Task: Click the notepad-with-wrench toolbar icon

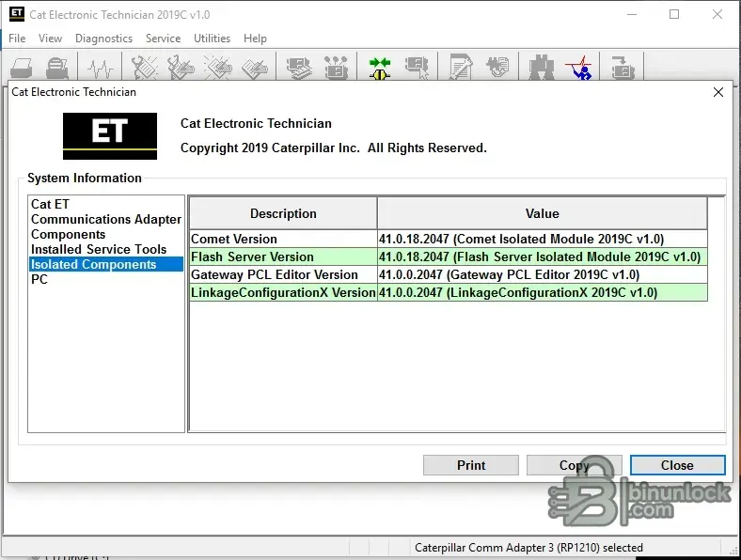Action: pyautogui.click(x=461, y=68)
